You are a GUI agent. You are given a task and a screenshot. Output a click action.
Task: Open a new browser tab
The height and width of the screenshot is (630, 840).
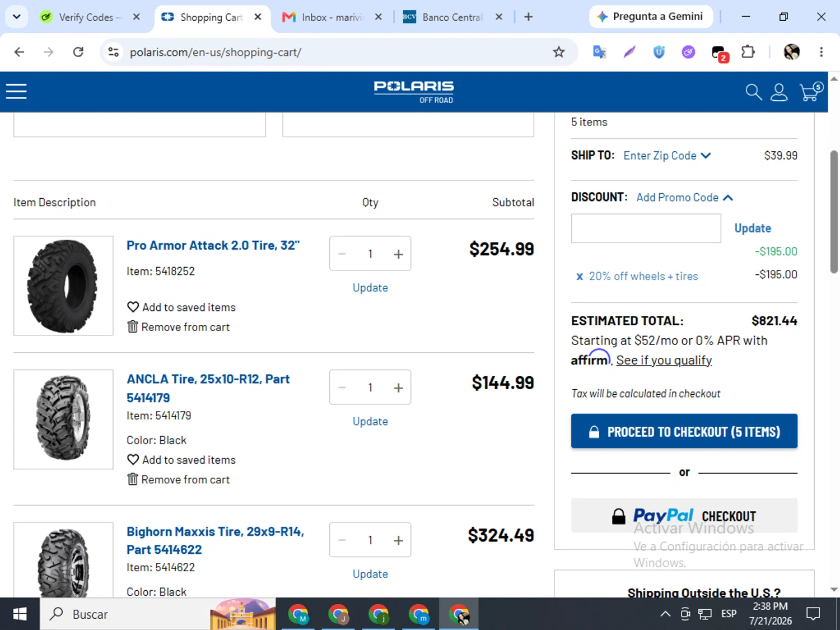pos(528,17)
